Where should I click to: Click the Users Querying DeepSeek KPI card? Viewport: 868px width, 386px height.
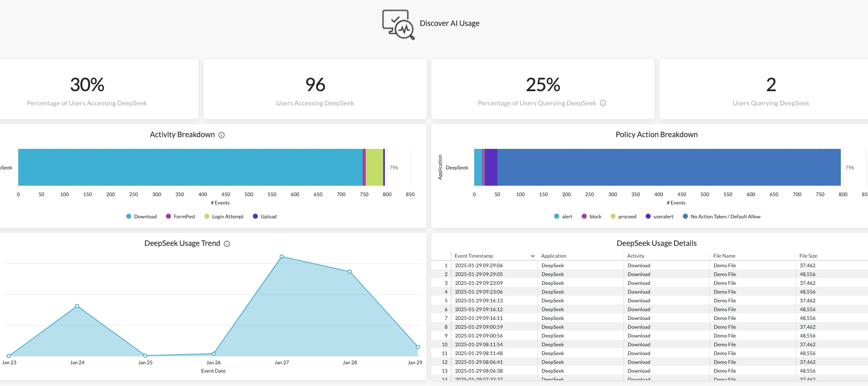coord(771,89)
